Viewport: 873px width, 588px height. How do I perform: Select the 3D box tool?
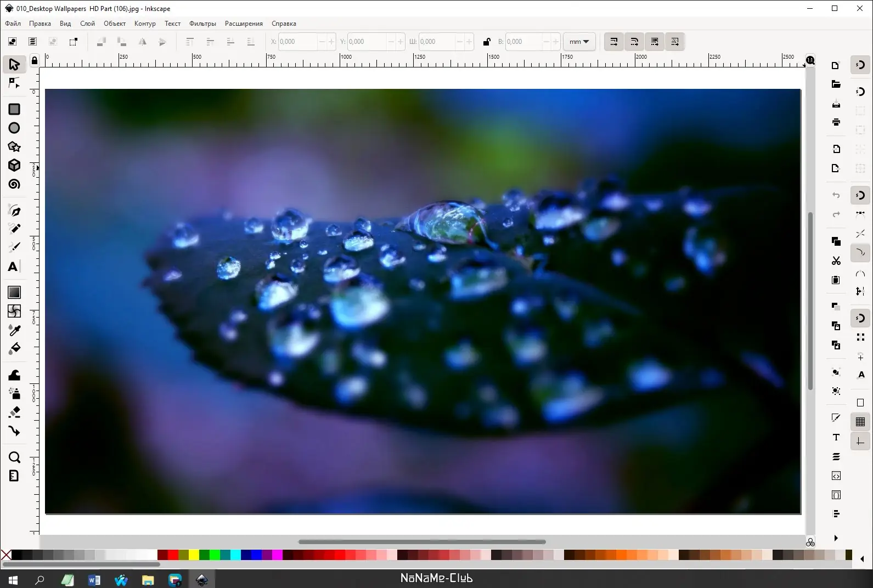point(14,165)
